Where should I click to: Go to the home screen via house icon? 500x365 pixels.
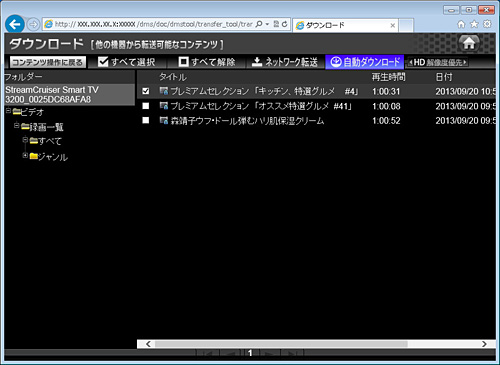point(469,43)
